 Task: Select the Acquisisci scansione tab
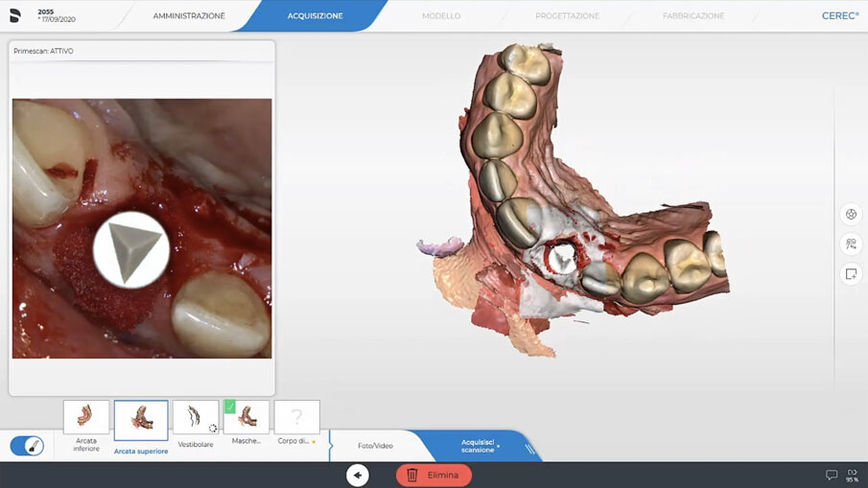479,446
